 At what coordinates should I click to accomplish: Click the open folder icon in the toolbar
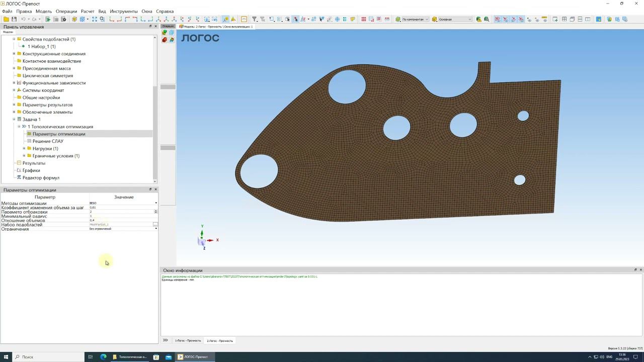(6, 19)
